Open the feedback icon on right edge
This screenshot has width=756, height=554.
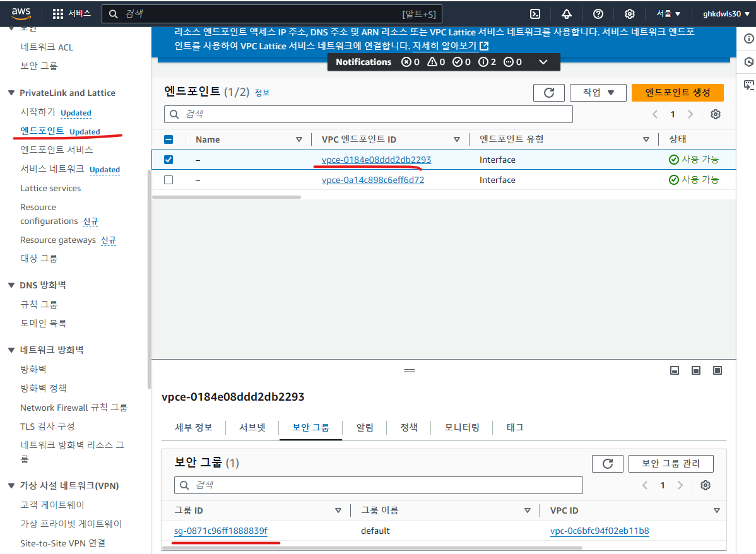(x=748, y=85)
